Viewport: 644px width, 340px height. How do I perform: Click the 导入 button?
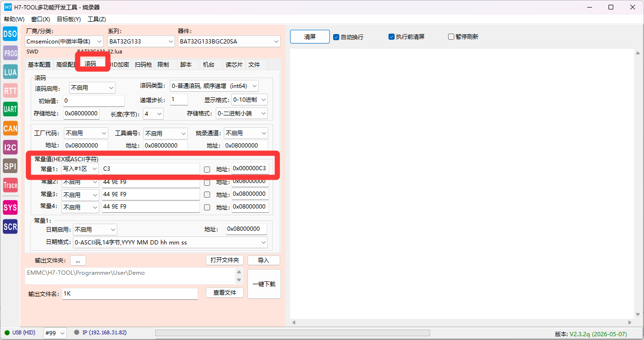pos(264,261)
